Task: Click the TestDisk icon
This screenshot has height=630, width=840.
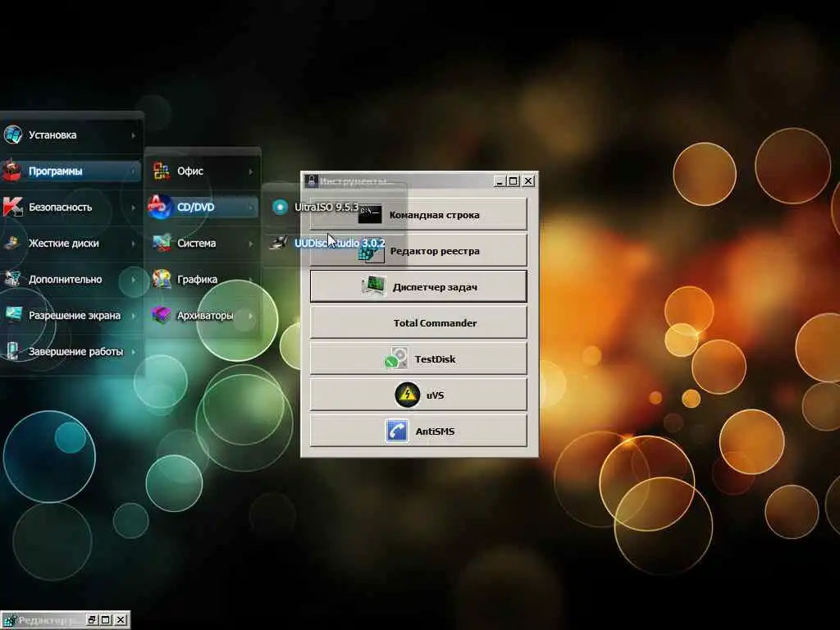Action: pos(396,358)
